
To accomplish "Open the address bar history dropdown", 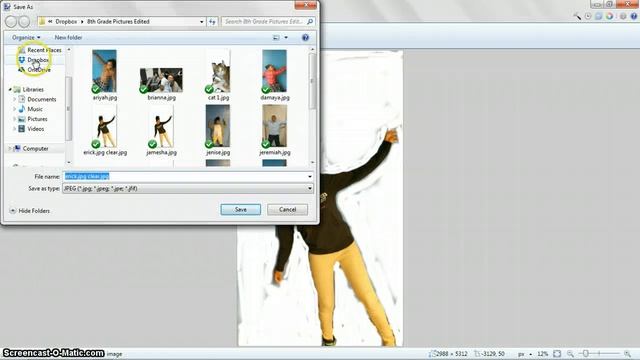I will coord(202,22).
